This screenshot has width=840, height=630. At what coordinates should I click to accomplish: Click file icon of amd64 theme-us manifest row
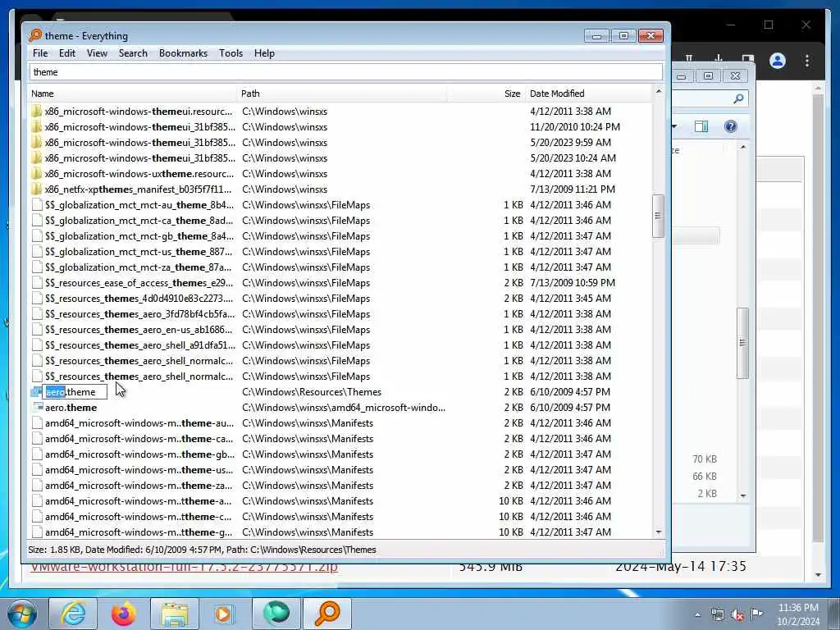(x=37, y=470)
